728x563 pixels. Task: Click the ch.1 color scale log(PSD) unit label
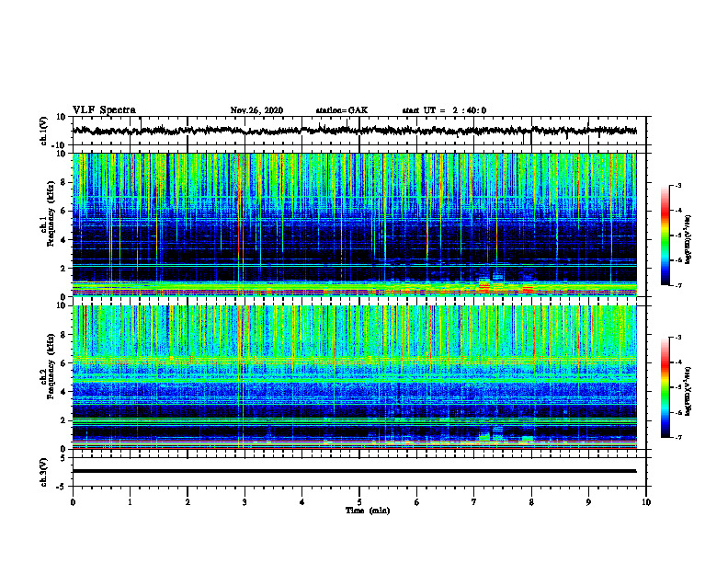(x=688, y=240)
